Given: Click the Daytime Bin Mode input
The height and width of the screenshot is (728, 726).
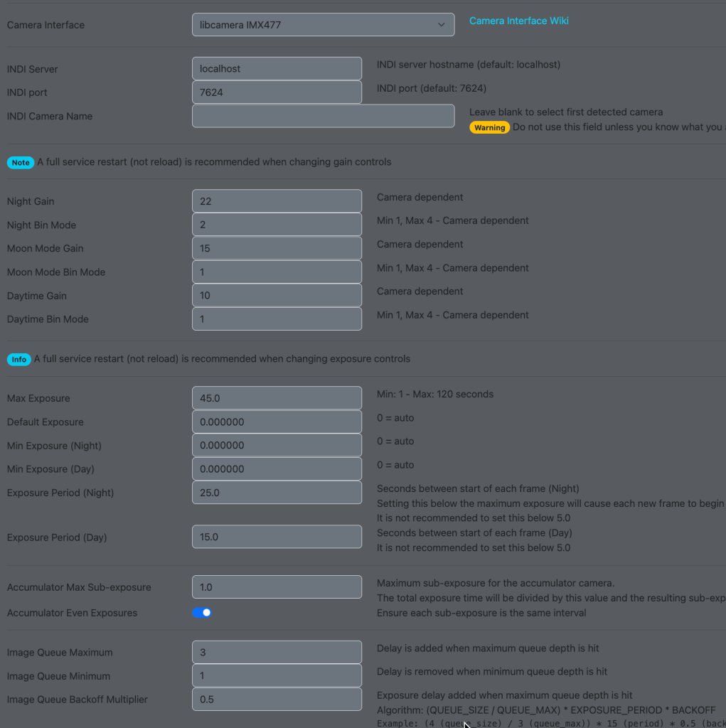Looking at the screenshot, I should point(277,319).
